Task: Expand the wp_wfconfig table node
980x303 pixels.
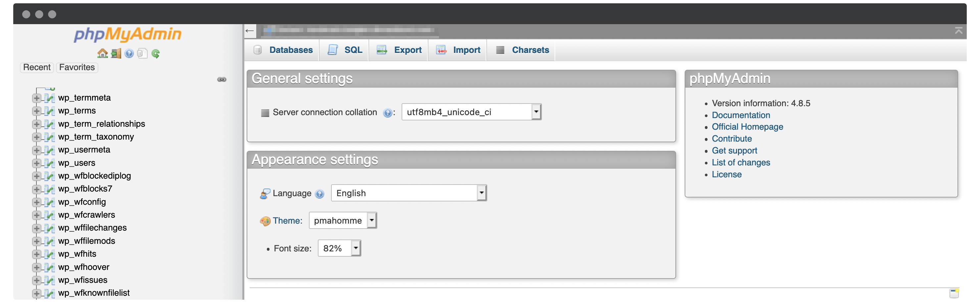Action: (x=36, y=202)
